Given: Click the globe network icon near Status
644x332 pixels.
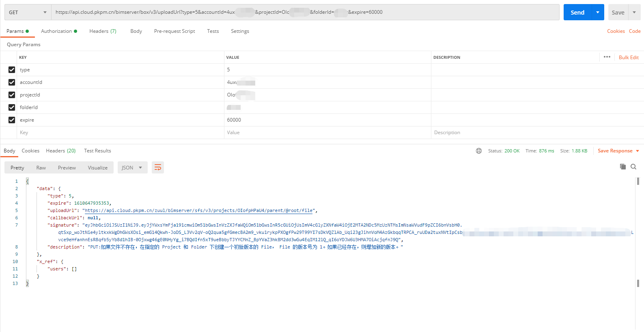Looking at the screenshot, I should point(479,151).
